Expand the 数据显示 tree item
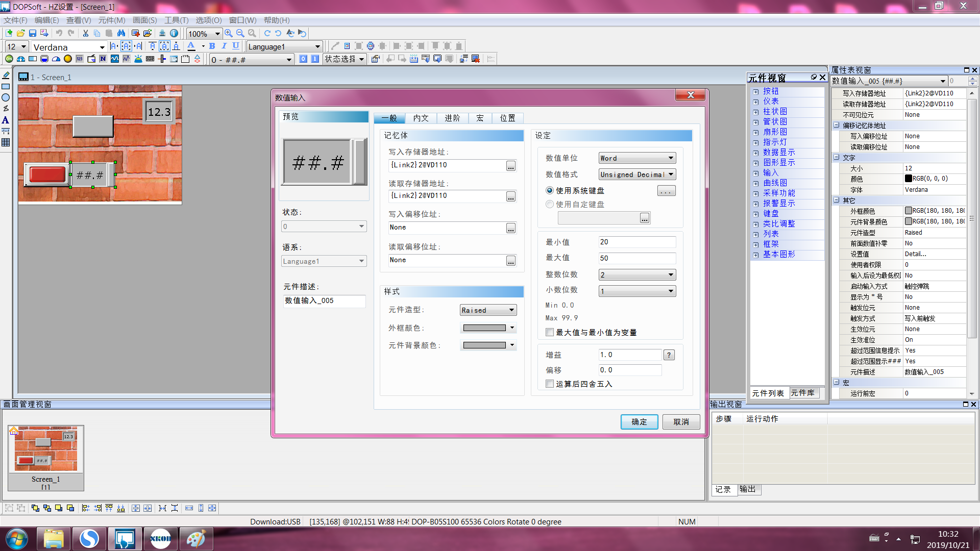Screen dimensions: 980x551 (x=755, y=153)
